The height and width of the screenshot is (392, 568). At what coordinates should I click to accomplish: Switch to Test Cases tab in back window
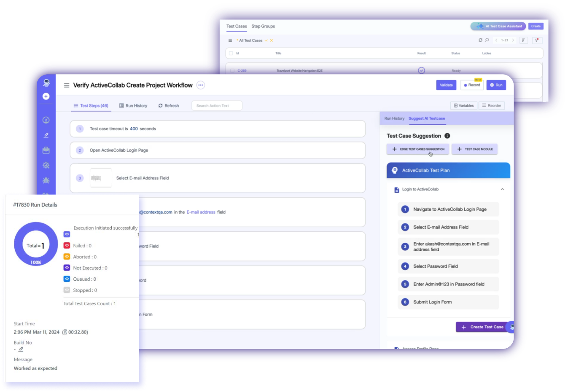tap(237, 26)
